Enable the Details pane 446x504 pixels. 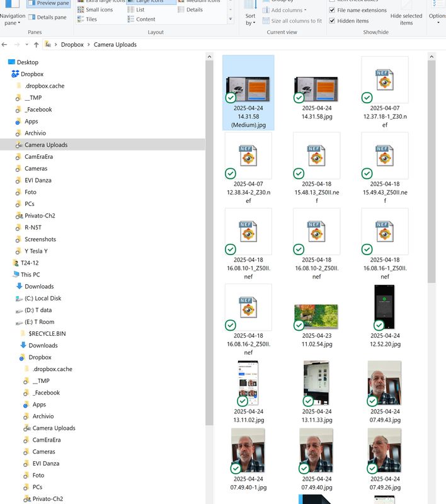point(48,18)
